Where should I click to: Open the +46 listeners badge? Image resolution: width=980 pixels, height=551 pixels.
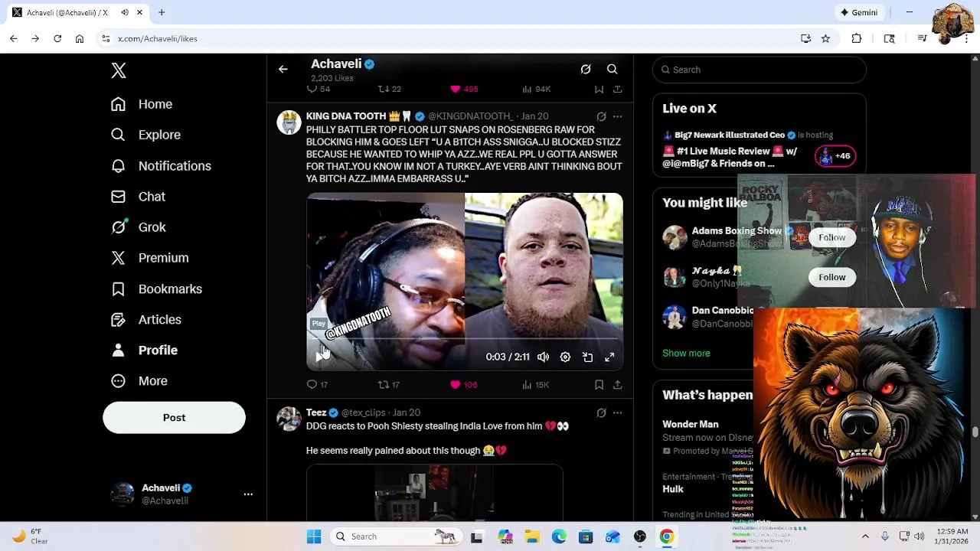(835, 156)
